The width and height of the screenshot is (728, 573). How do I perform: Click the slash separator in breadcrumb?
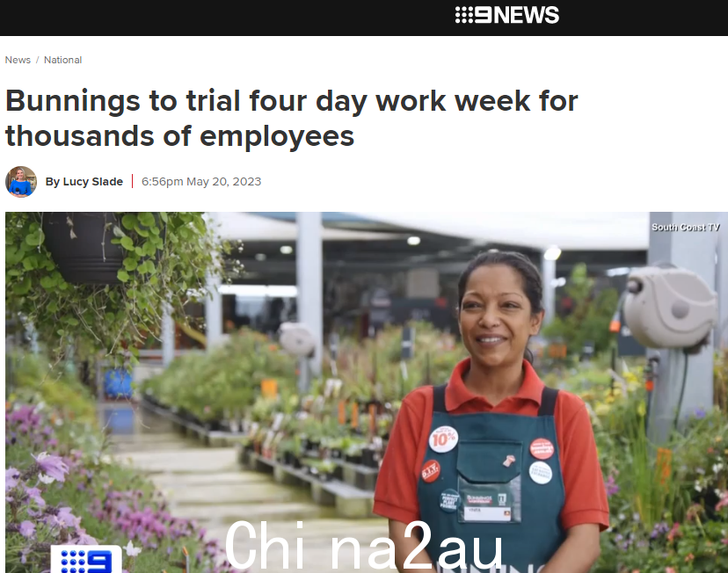pos(37,60)
